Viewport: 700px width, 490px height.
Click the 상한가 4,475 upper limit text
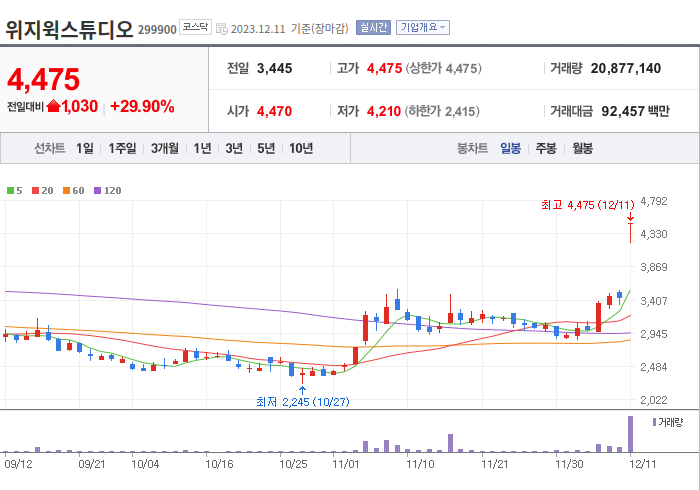pos(443,68)
